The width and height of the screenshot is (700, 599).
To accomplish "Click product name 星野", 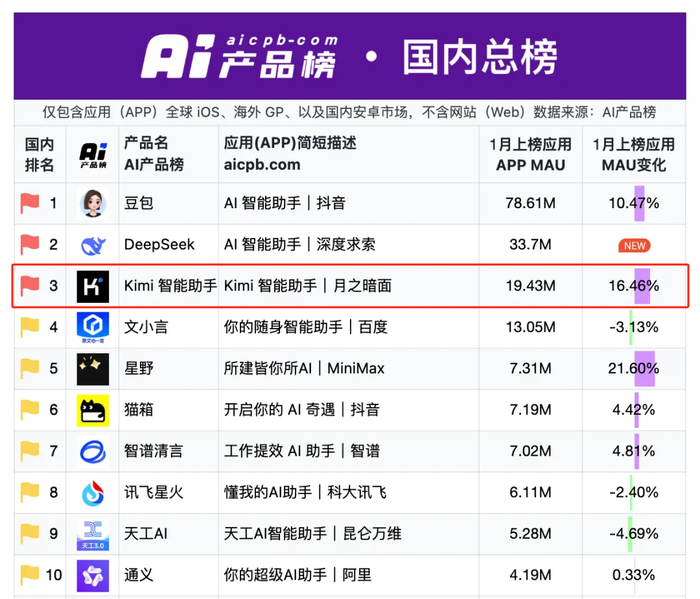I will coord(139,368).
